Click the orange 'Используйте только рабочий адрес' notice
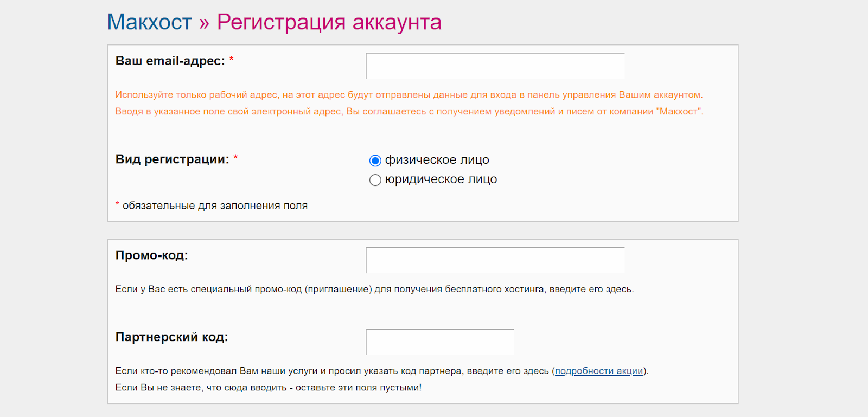Viewport: 868px width, 417px height. (x=409, y=95)
